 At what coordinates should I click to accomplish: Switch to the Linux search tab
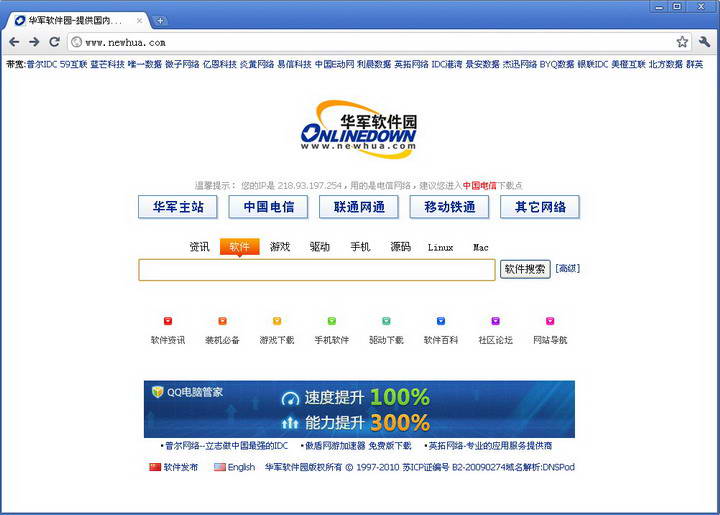coord(440,247)
